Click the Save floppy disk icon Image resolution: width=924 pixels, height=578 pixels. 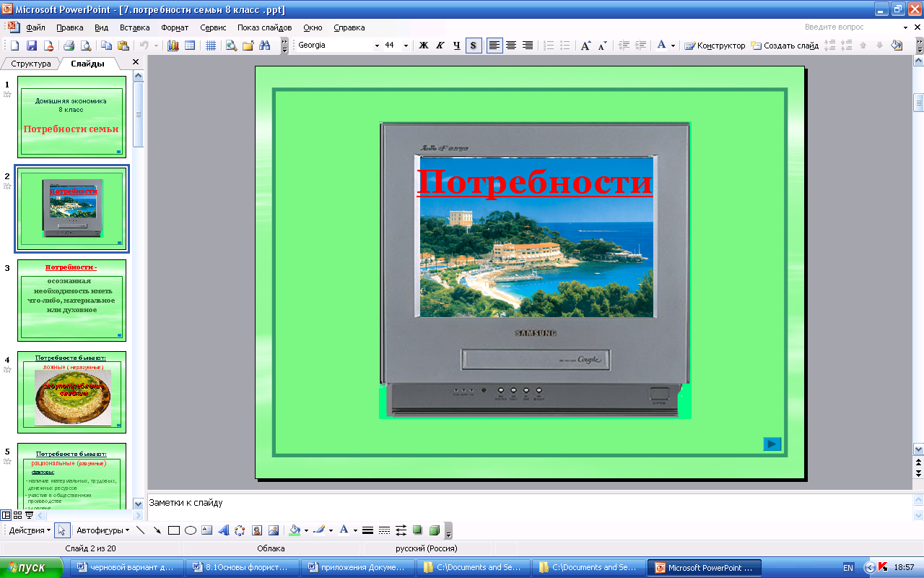tap(31, 46)
